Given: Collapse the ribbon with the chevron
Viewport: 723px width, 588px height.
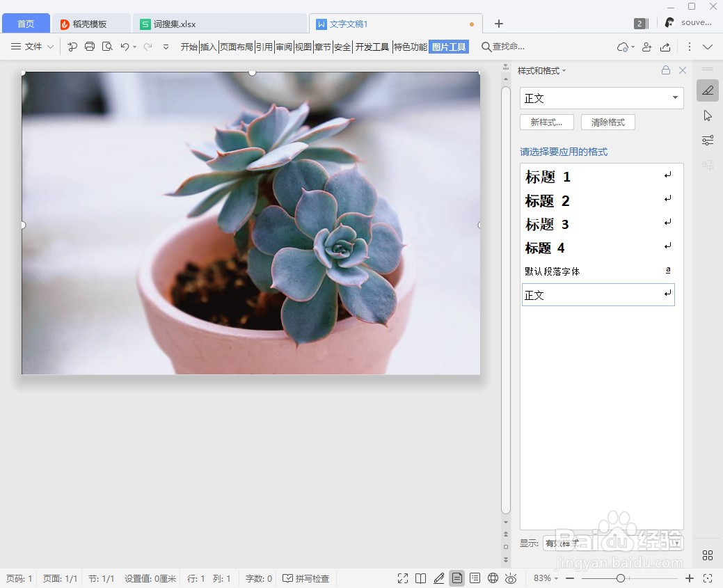Looking at the screenshot, I should [x=708, y=47].
